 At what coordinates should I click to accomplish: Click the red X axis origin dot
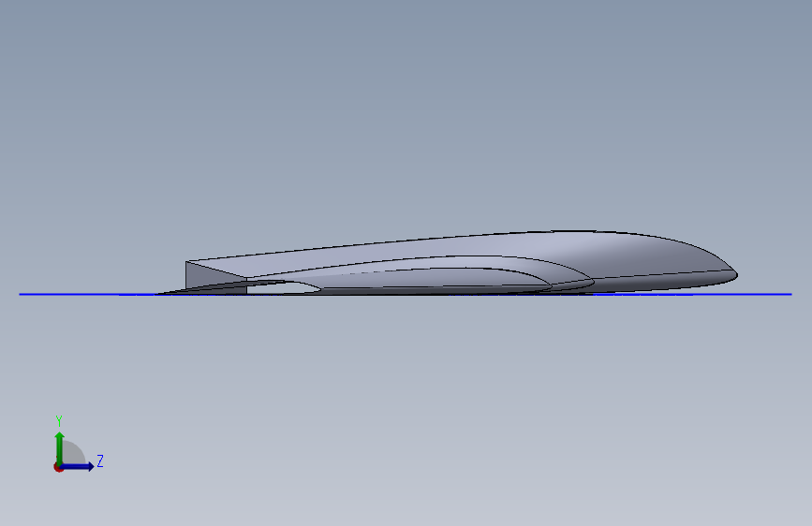[58, 467]
